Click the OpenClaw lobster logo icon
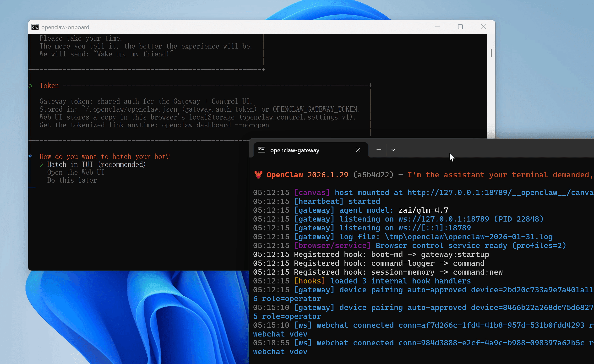The height and width of the screenshot is (364, 594). point(258,174)
